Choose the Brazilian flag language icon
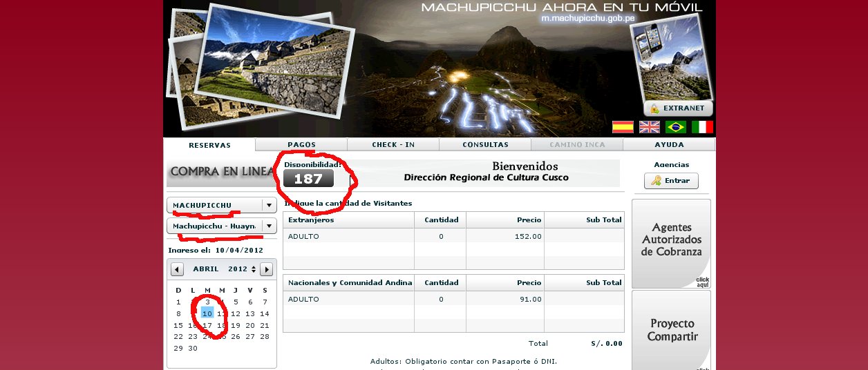 point(676,127)
